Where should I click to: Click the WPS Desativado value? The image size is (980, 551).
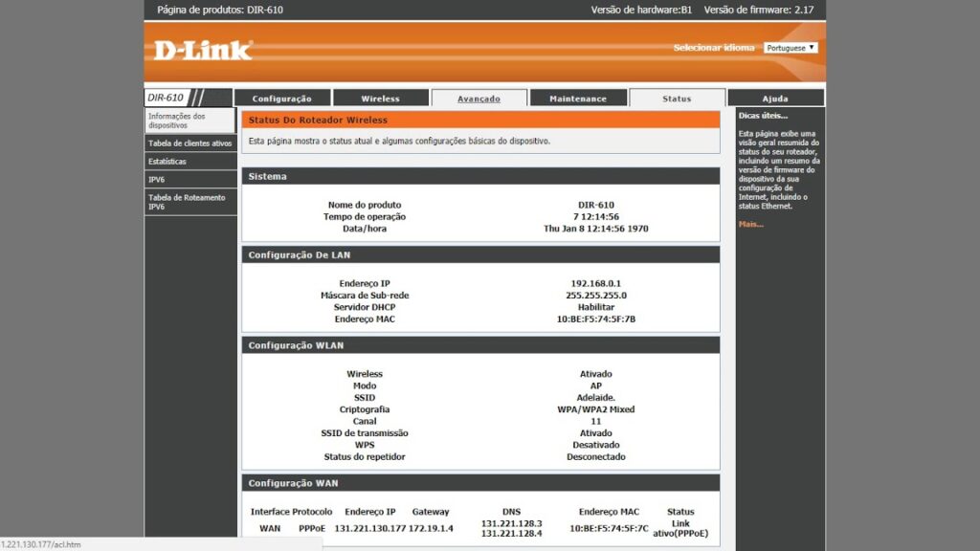coord(595,446)
